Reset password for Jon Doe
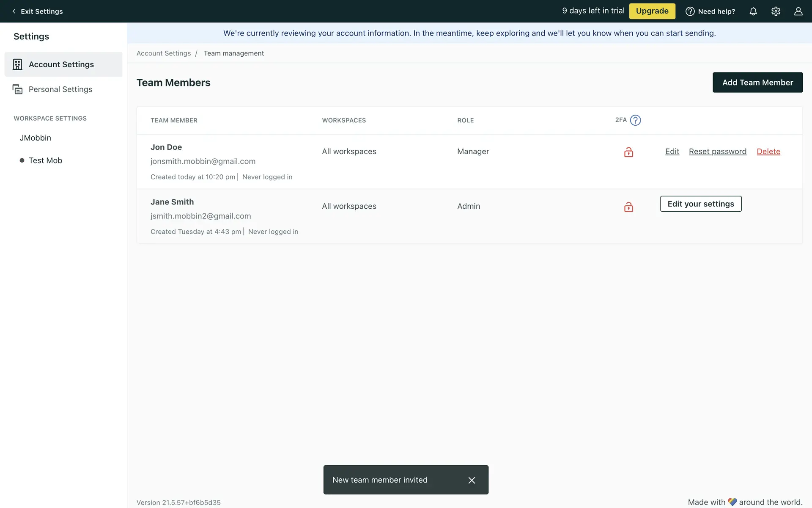Screen dimensions: 812x508 coord(717,152)
